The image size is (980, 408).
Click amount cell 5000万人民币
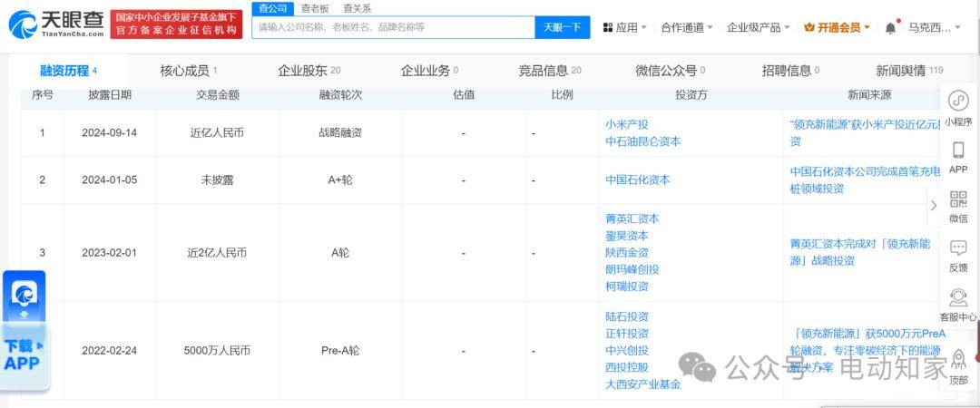tap(217, 351)
